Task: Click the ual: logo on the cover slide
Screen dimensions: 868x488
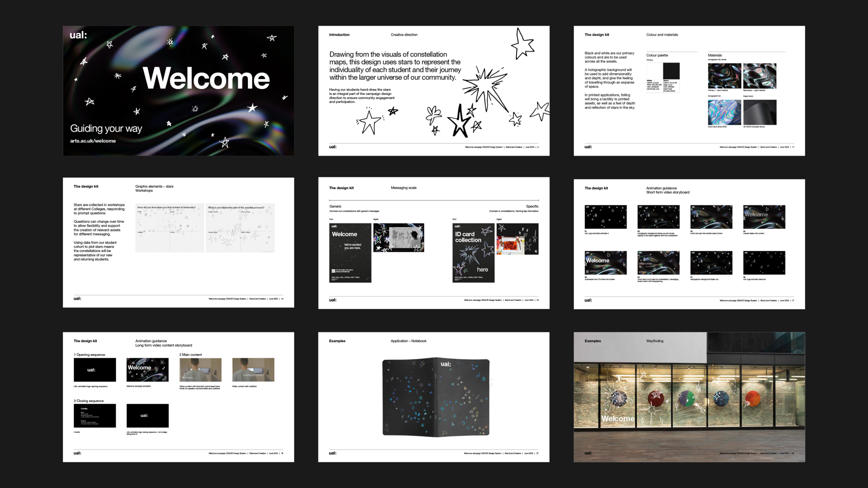Action: tap(78, 35)
